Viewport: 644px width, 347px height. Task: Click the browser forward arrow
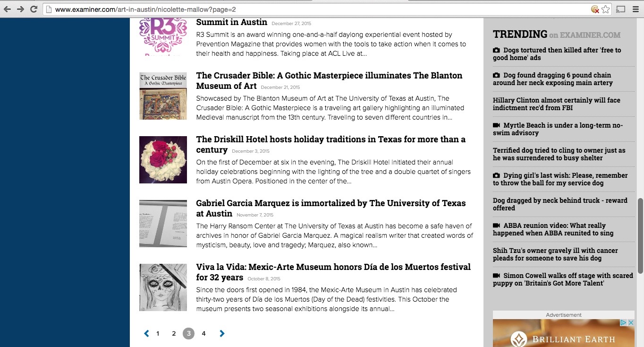tap(20, 9)
